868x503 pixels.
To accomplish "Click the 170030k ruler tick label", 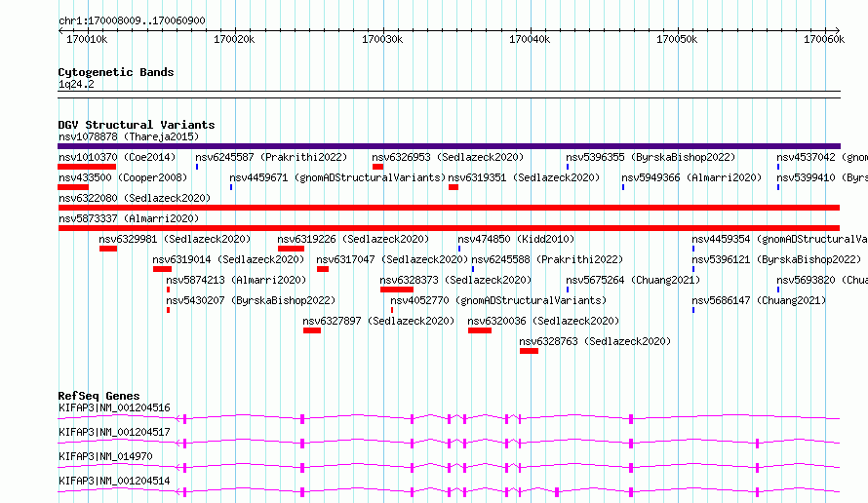I will point(382,39).
